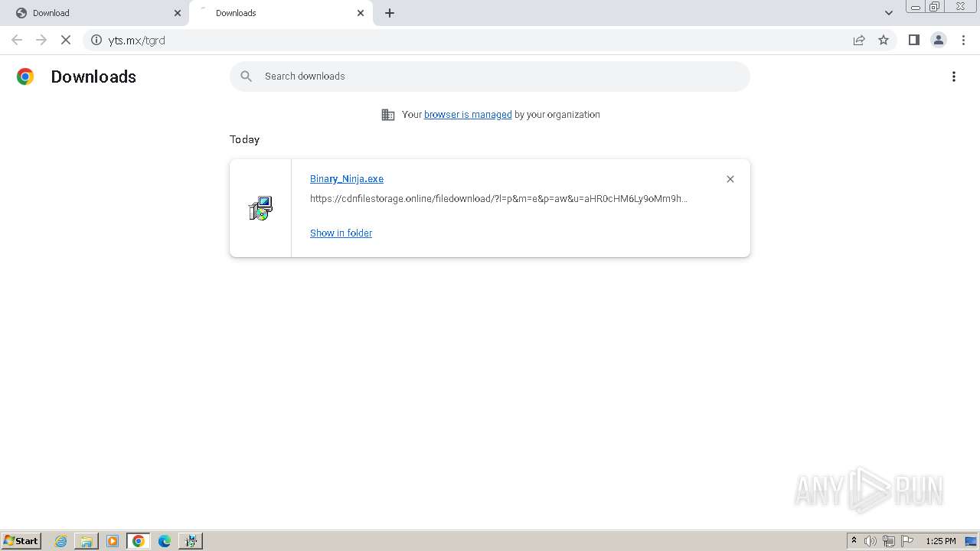Switch to the Downloads tab

coord(280,13)
